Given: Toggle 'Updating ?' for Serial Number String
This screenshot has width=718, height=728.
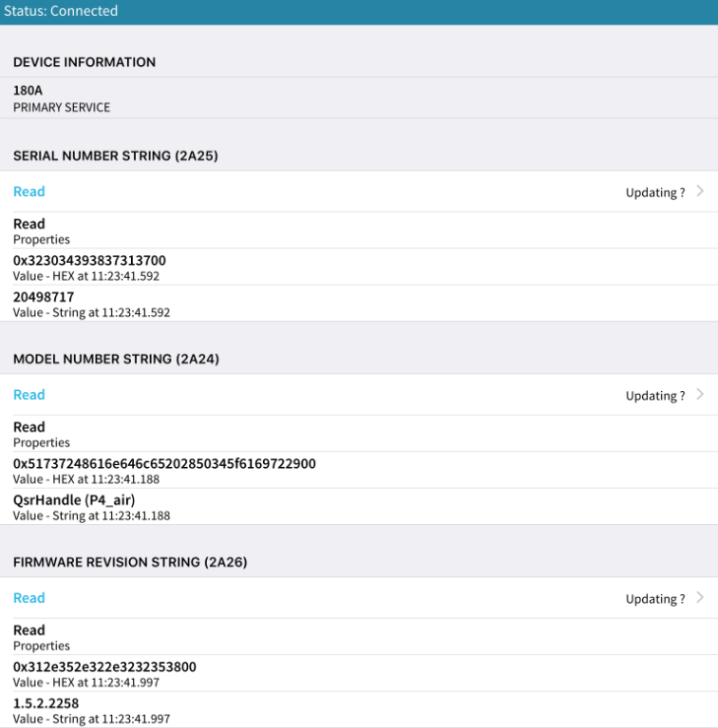Looking at the screenshot, I should pos(655,192).
